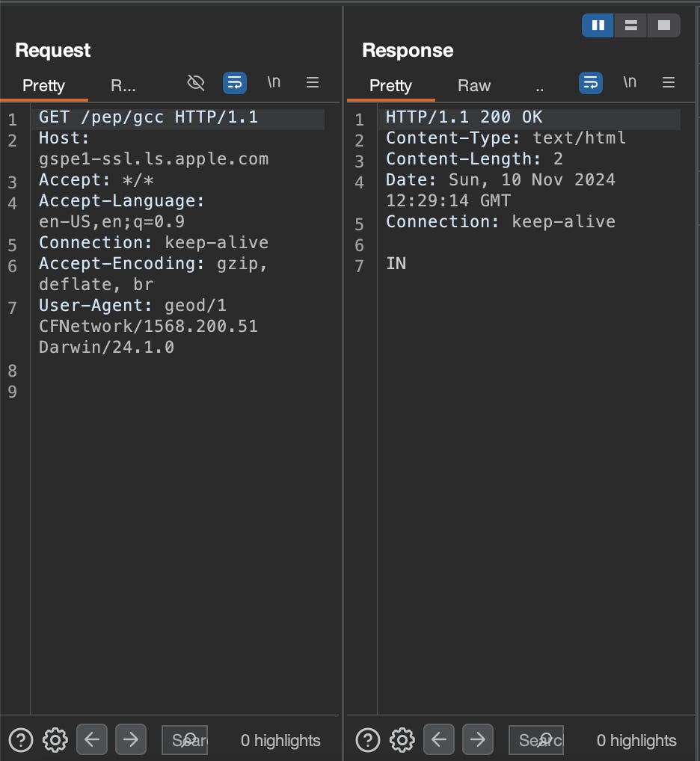Click the Accept-Language header name
This screenshot has width=700, height=761.
(x=121, y=201)
